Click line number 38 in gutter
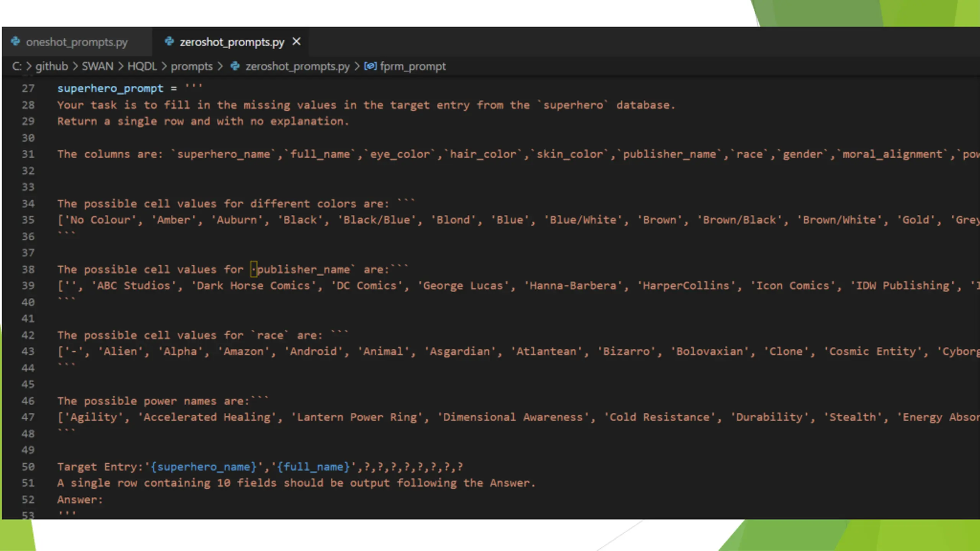 point(28,270)
